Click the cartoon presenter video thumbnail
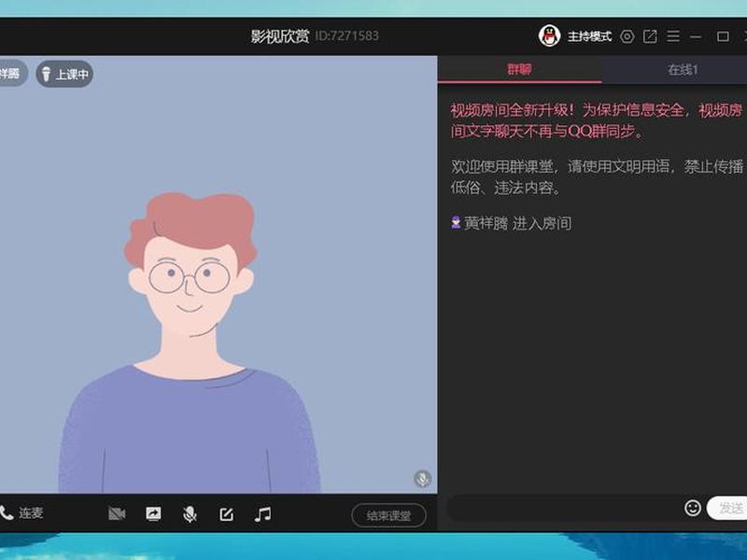747x560 pixels. click(x=218, y=274)
